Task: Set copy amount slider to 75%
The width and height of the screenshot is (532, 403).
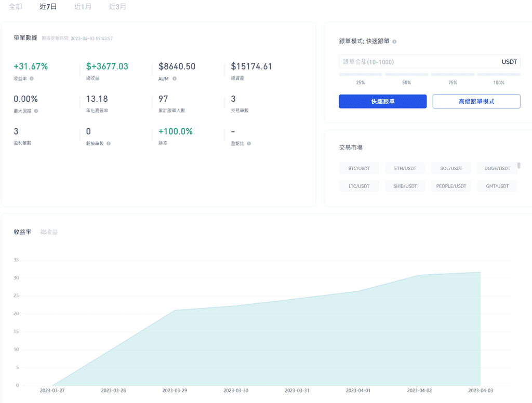Action: point(453,75)
